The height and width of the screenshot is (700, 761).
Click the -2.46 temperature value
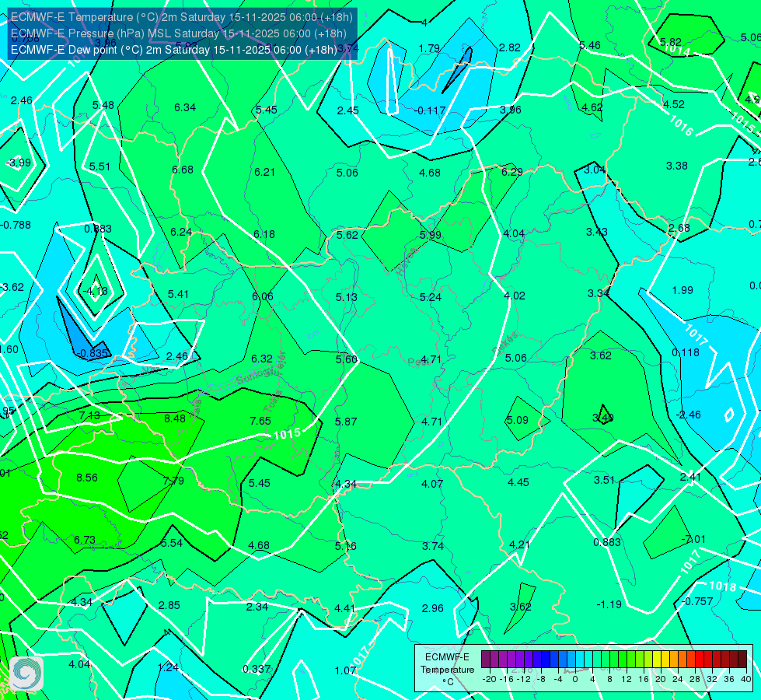[688, 415]
